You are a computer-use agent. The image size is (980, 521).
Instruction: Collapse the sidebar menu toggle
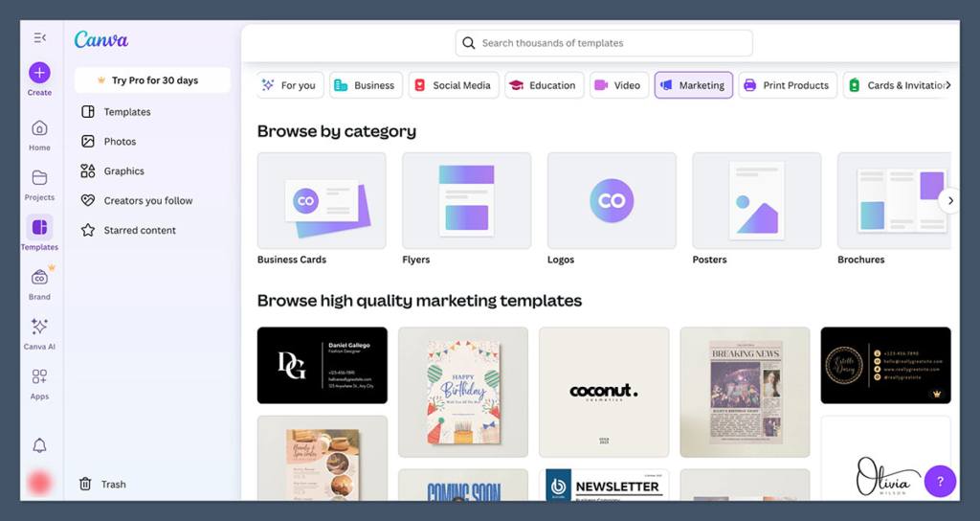point(39,37)
